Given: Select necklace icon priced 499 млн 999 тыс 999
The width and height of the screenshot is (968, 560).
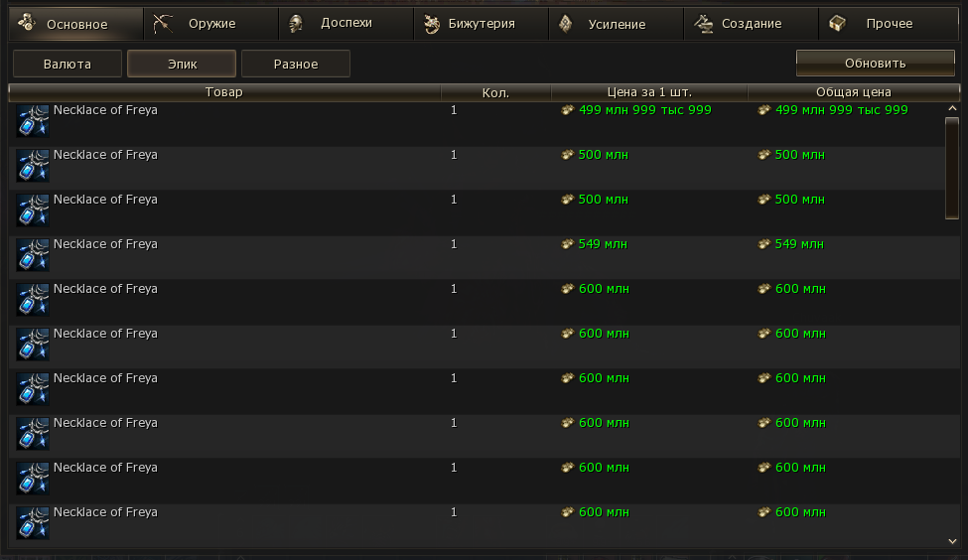Looking at the screenshot, I should [x=33, y=121].
